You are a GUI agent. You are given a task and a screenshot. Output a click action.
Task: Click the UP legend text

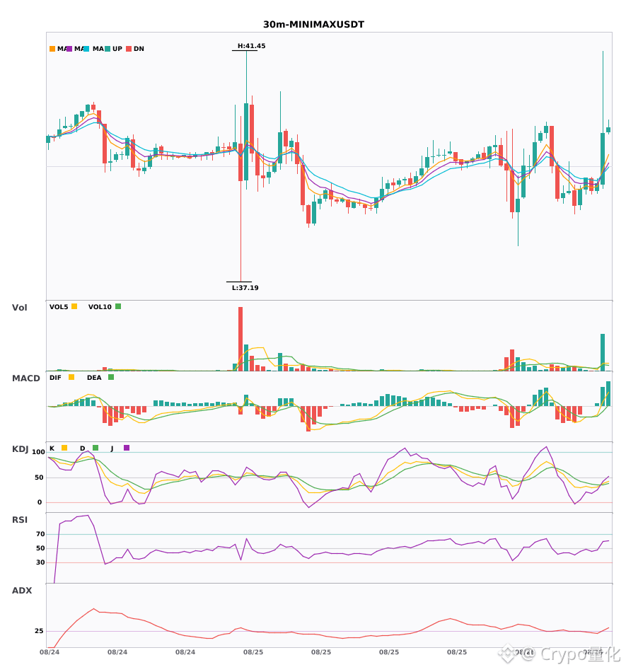click(117, 49)
